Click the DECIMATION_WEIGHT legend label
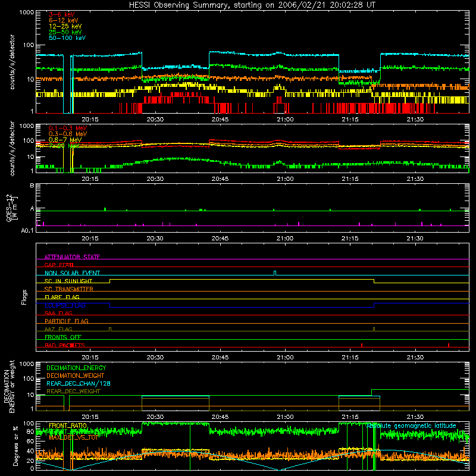The width and height of the screenshot is (476, 476). (76, 375)
